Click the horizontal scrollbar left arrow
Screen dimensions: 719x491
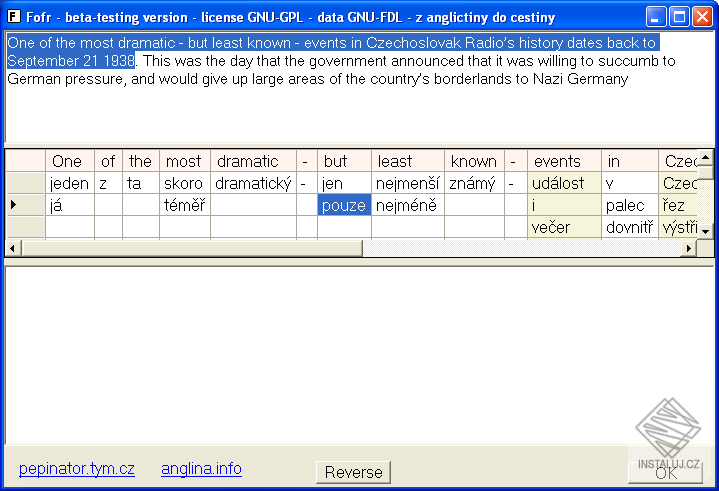coord(12,248)
